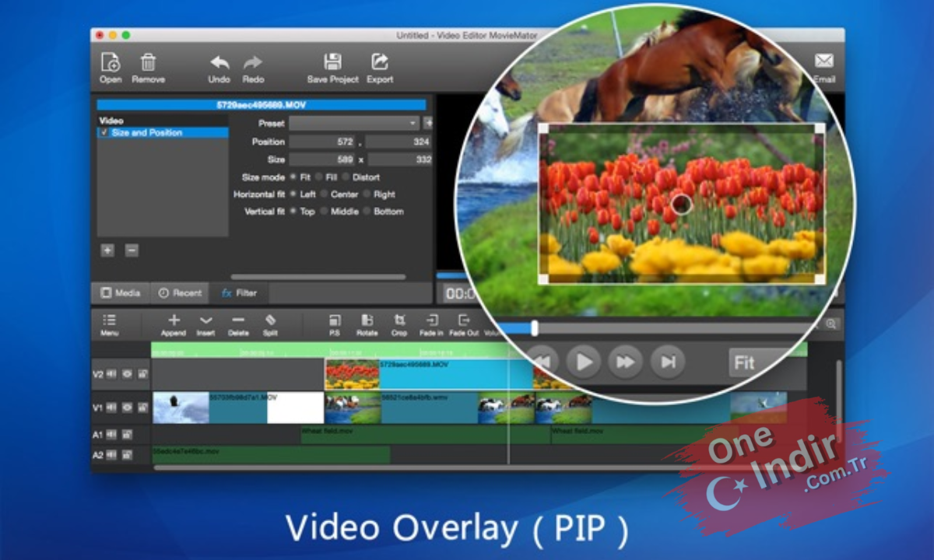
Task: Click the timeline zoom magnifier icon
Action: coord(830,324)
